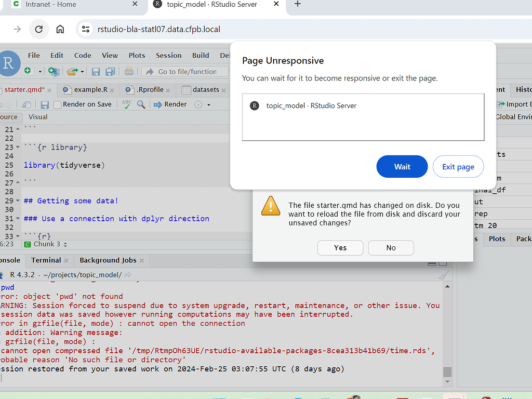
Task: Click Wait on the Page Unresponsive dialog
Action: click(x=402, y=167)
